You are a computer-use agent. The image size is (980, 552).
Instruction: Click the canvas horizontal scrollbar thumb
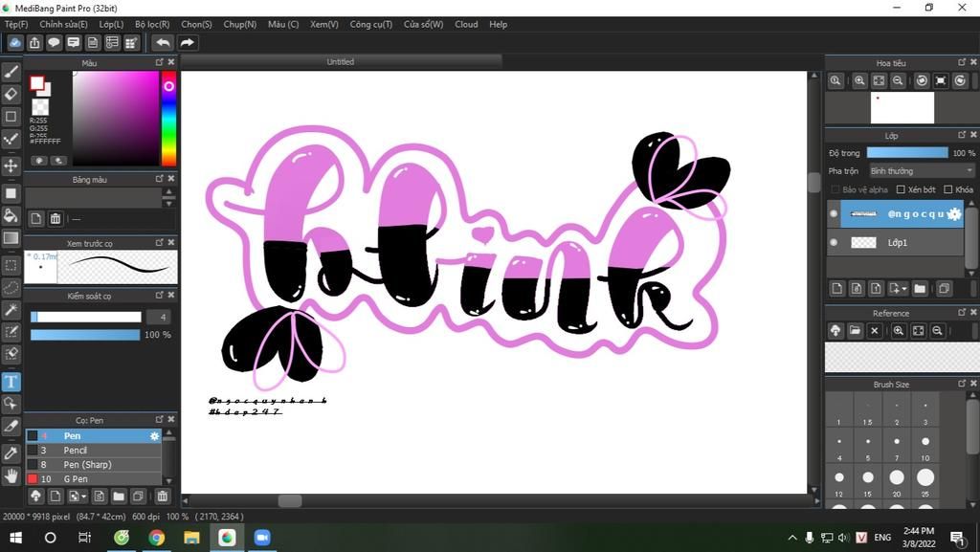pos(289,500)
